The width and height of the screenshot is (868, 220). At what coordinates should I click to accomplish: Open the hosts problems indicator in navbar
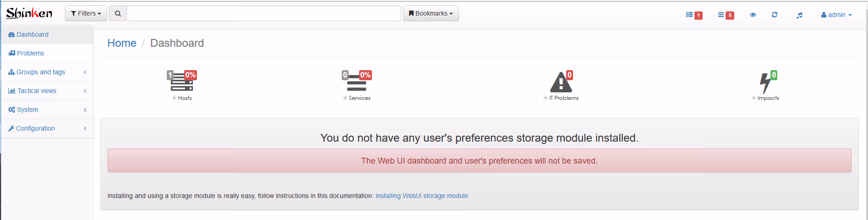(693, 15)
